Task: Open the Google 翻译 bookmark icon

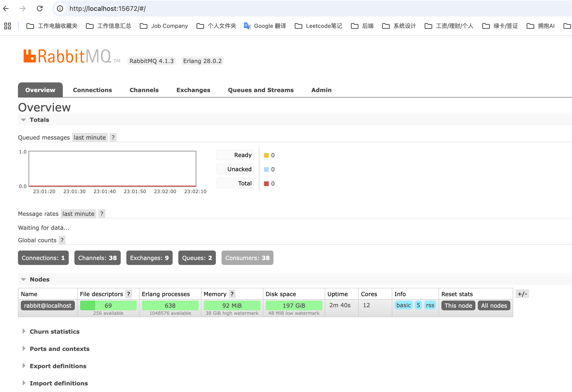Action: click(247, 26)
